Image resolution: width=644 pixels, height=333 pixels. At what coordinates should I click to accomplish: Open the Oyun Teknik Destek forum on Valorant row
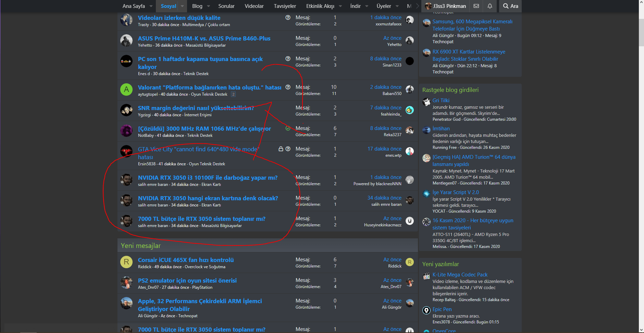pos(209,94)
